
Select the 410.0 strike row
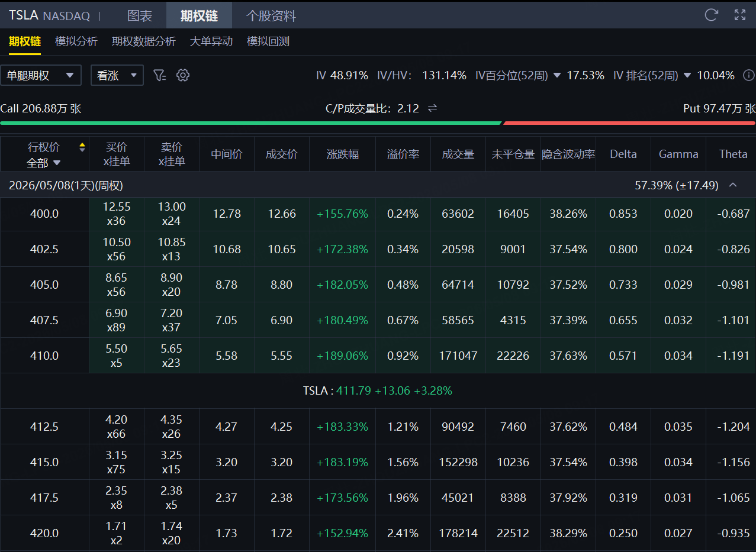[378, 356]
